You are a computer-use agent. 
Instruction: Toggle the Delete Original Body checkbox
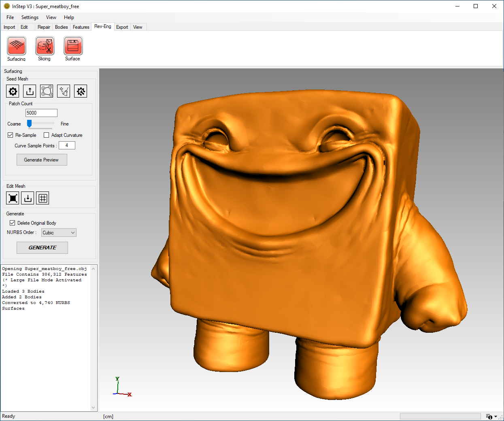pos(13,223)
